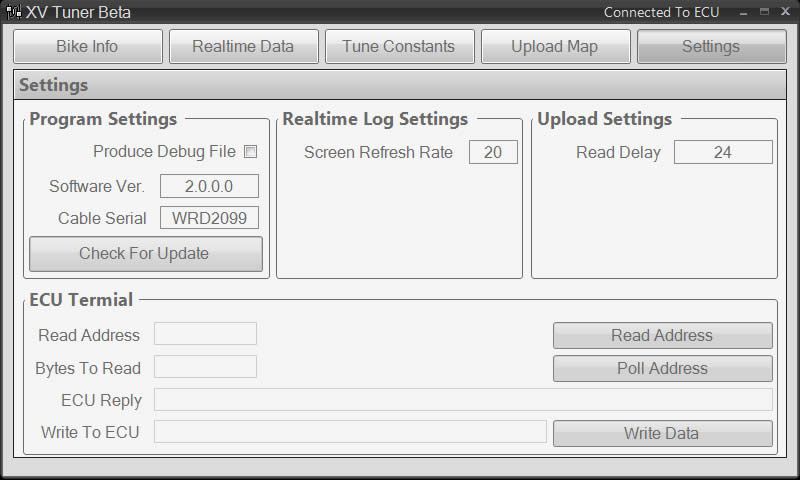Focus the Read Address input box
Viewport: 800px width, 480px height.
205,334
